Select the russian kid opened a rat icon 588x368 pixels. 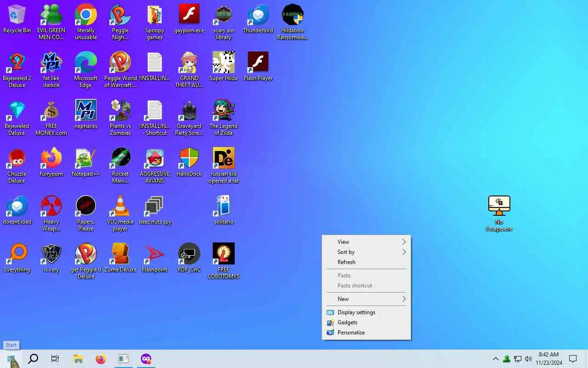click(x=224, y=166)
